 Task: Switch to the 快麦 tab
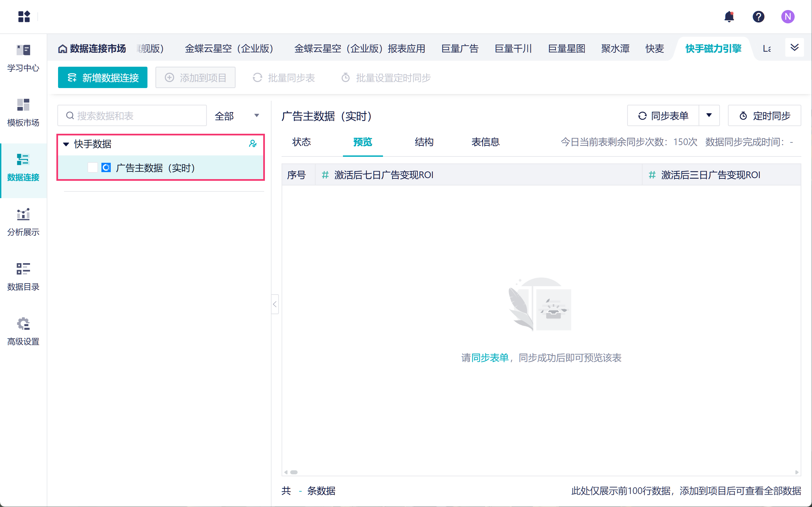(655, 49)
